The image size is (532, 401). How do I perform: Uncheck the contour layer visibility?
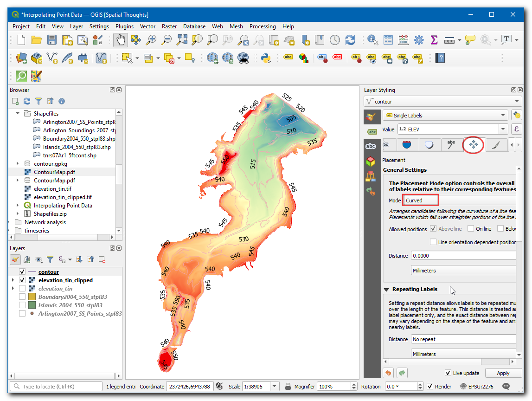pos(22,272)
